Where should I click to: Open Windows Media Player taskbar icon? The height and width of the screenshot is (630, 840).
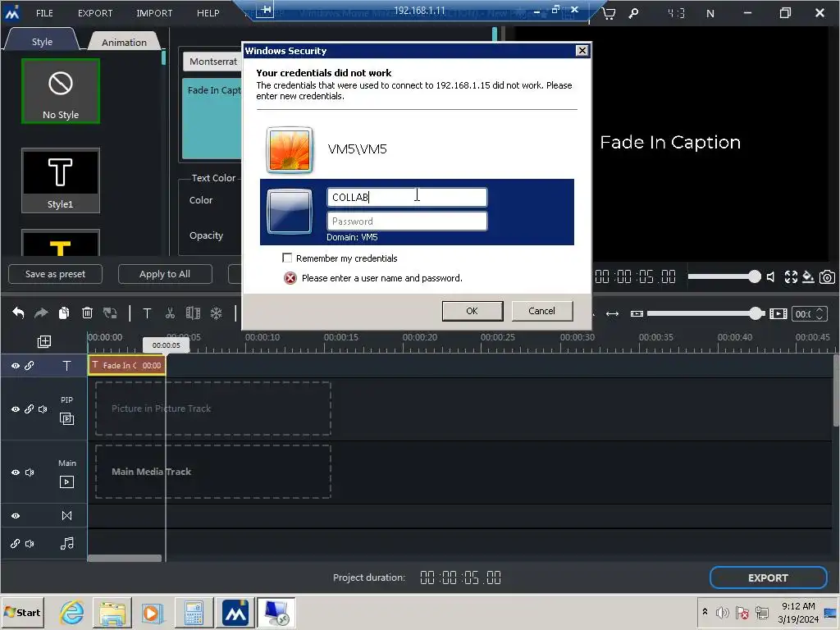click(152, 612)
